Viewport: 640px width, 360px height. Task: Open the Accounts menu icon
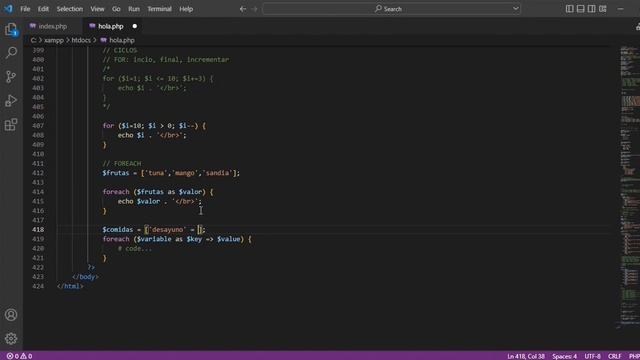(x=11, y=315)
